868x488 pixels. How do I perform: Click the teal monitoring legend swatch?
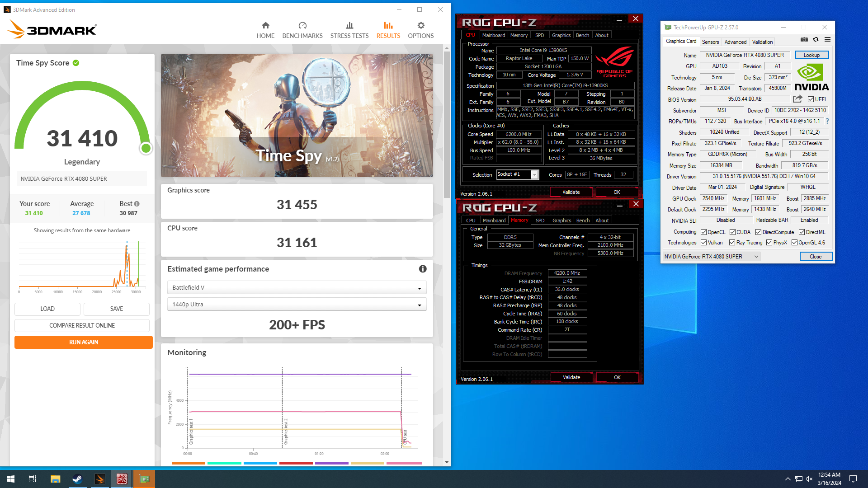[x=224, y=463]
